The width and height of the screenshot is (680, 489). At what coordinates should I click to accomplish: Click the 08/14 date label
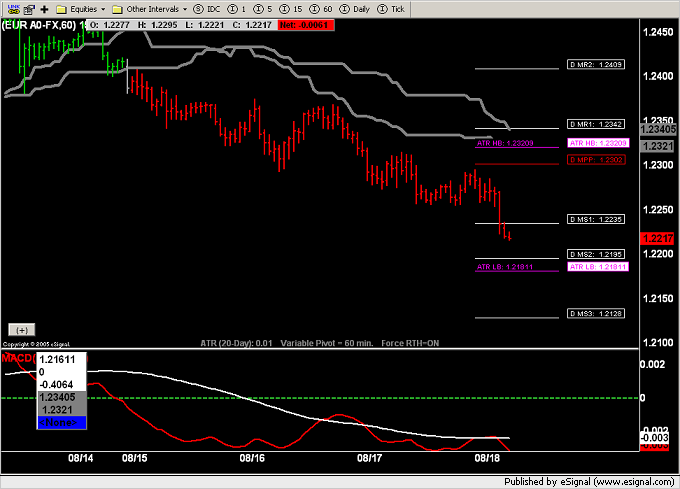coord(80,458)
